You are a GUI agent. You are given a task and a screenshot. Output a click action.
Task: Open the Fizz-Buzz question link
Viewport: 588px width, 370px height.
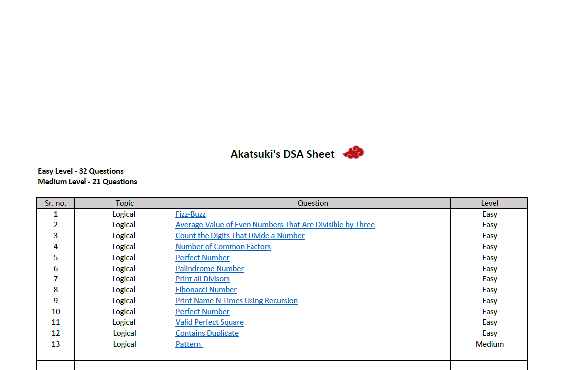click(190, 214)
